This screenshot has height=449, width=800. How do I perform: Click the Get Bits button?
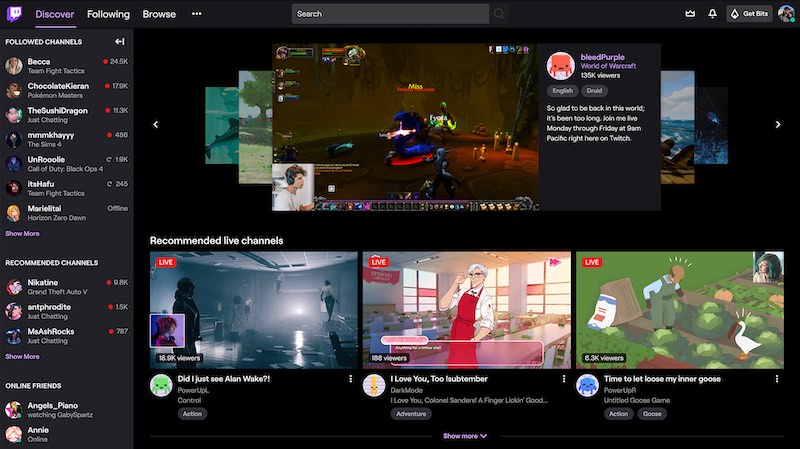[749, 14]
